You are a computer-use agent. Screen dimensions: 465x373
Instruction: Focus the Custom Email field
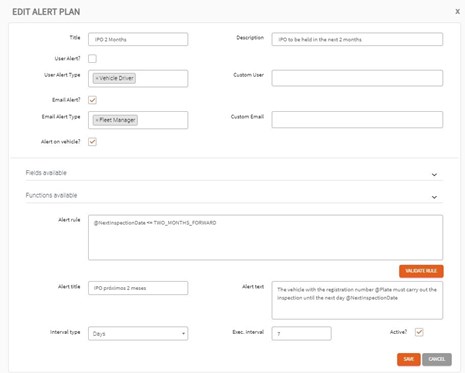coord(357,120)
